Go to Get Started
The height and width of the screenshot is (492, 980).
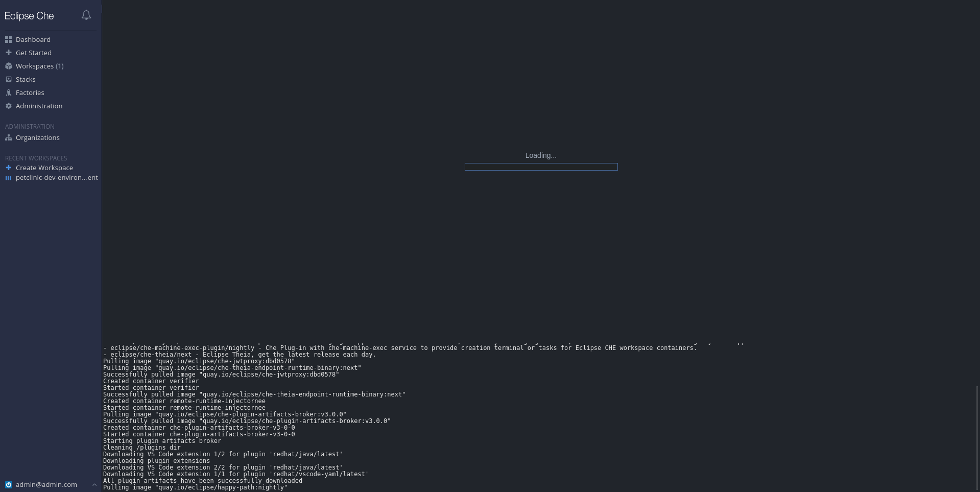coord(34,53)
